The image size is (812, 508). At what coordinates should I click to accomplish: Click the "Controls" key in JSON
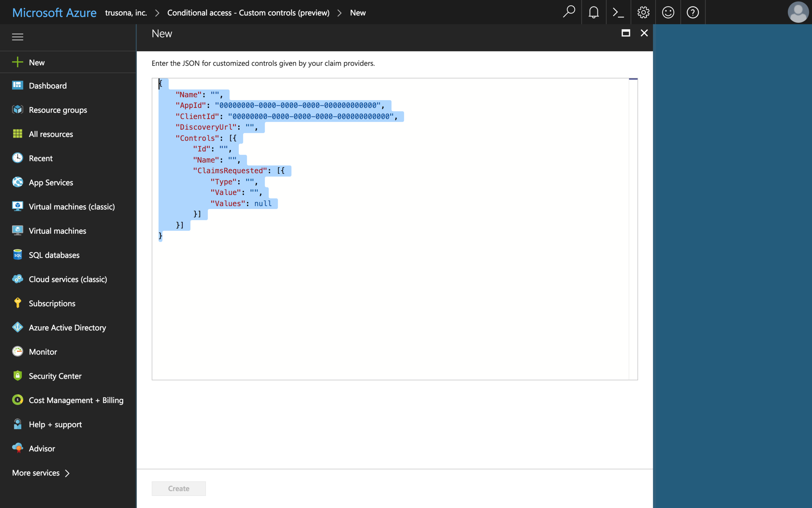pos(197,138)
